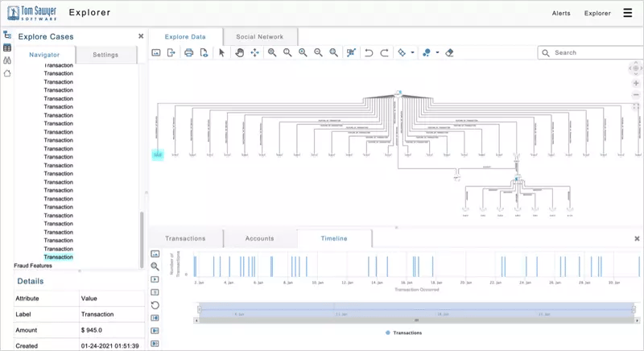
Task: Select the Timeline tab
Action: tap(334, 238)
